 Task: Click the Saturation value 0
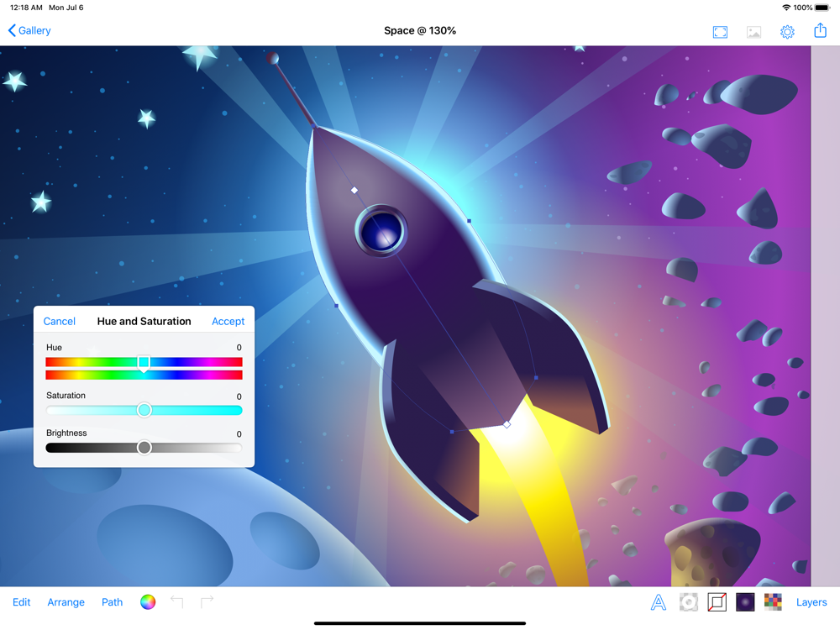[x=239, y=396]
